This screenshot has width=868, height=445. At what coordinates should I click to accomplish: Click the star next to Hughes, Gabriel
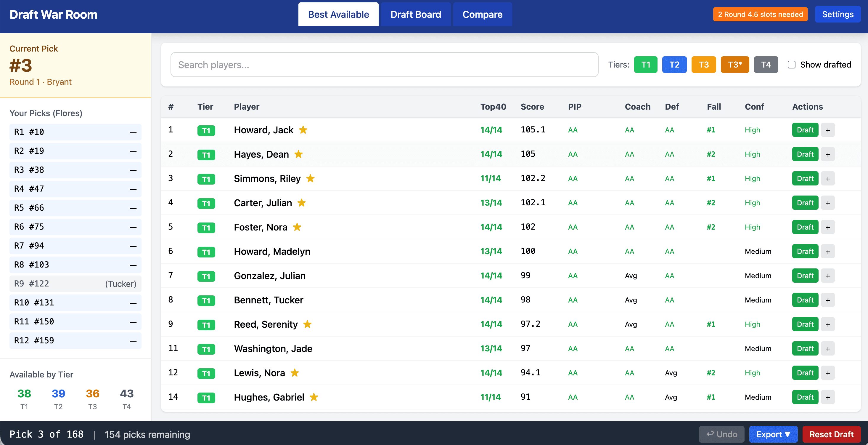[314, 397]
